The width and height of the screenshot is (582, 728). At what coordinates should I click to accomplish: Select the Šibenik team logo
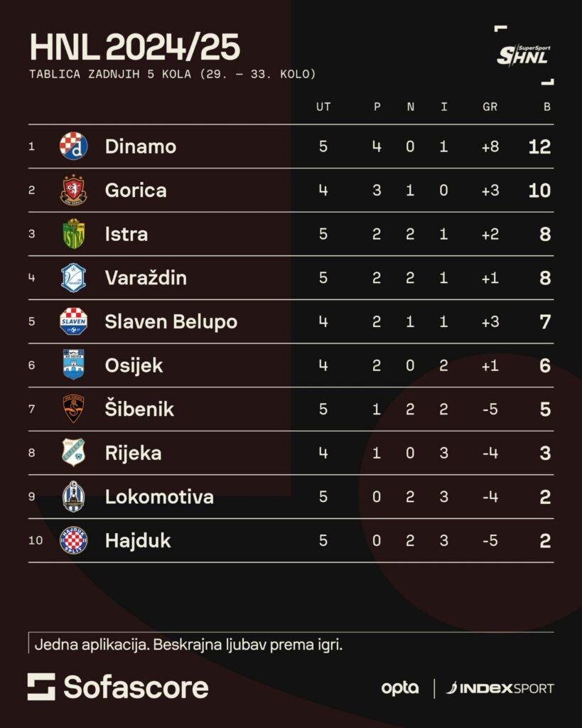click(x=73, y=409)
